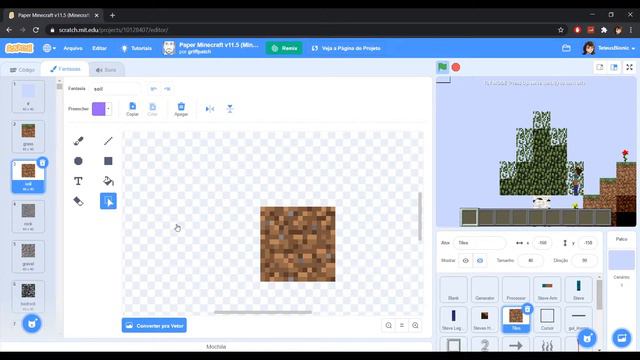Click Veja a Página do Projeto
The height and width of the screenshot is (360, 640).
tap(346, 48)
